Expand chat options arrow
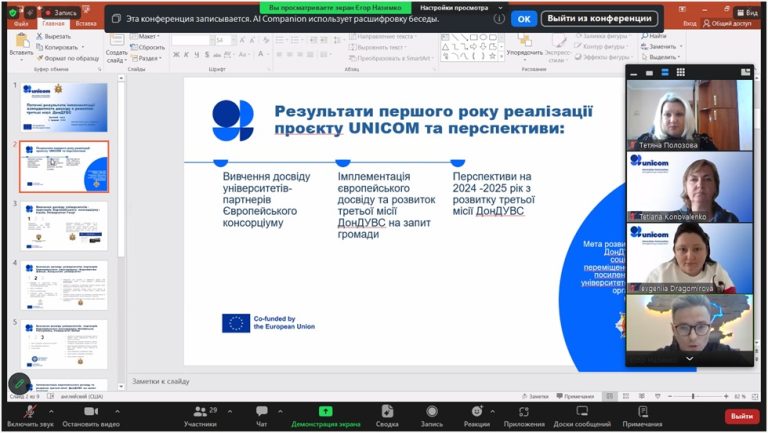The height and width of the screenshot is (433, 768). click(x=280, y=411)
